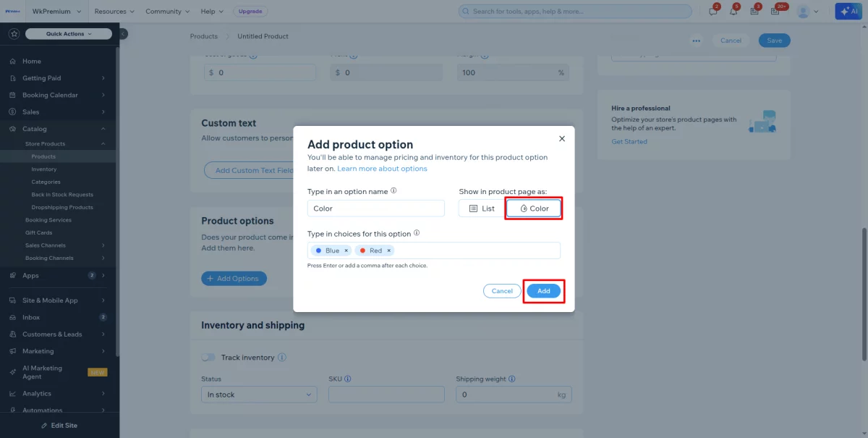868x438 pixels.
Task: Open the In stock status dropdown
Action: [x=259, y=395]
